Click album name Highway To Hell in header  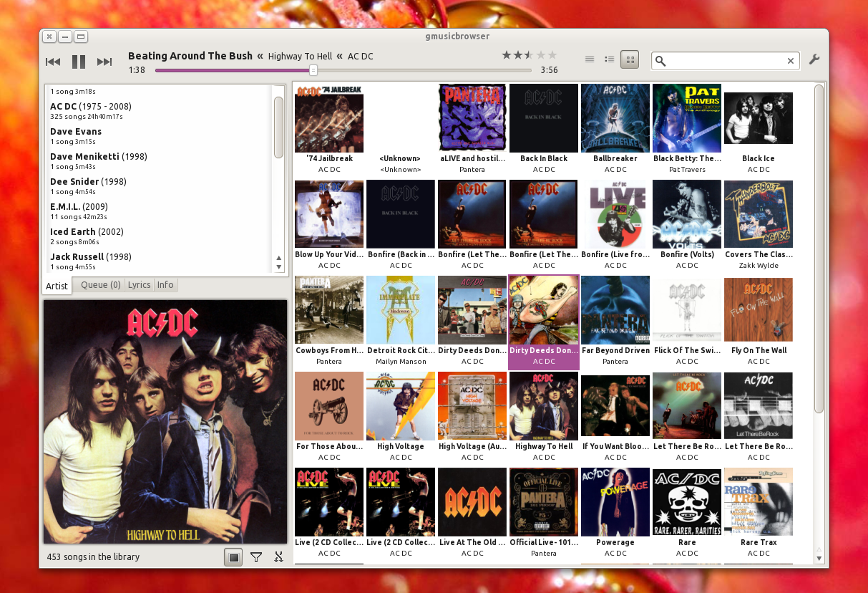301,57
